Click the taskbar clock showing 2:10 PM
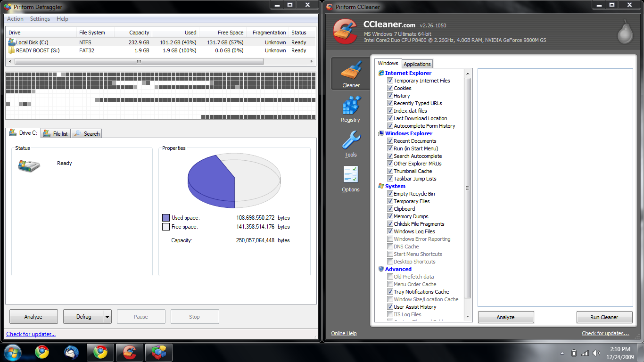644x362 pixels. coord(621,353)
